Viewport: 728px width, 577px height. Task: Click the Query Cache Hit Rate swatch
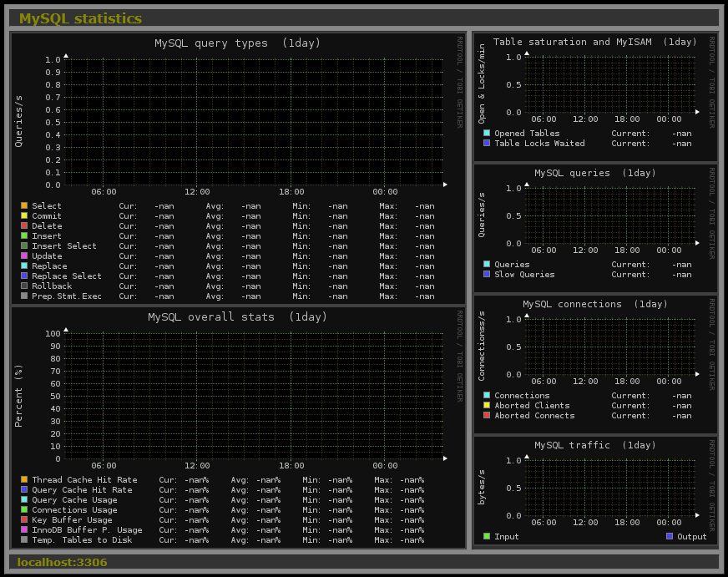24,489
